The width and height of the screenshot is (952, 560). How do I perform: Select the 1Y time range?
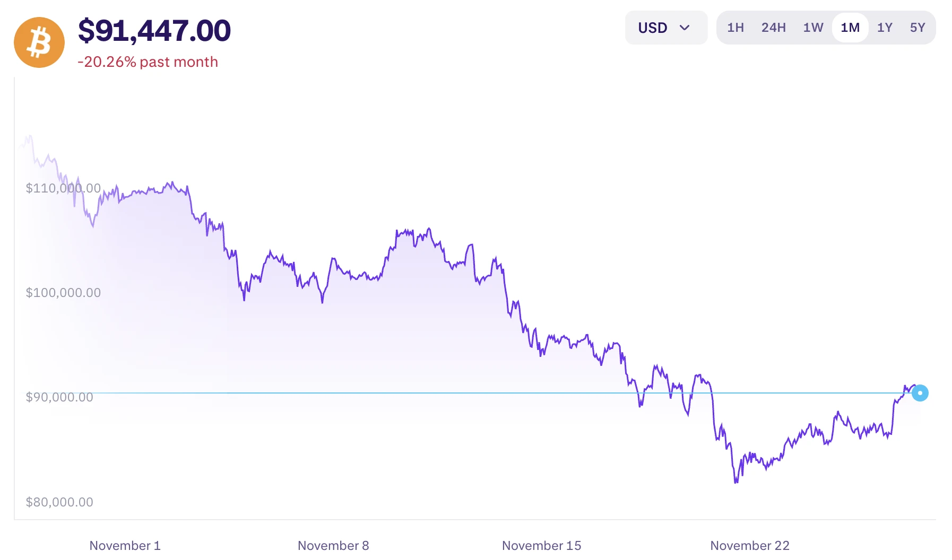pyautogui.click(x=885, y=28)
